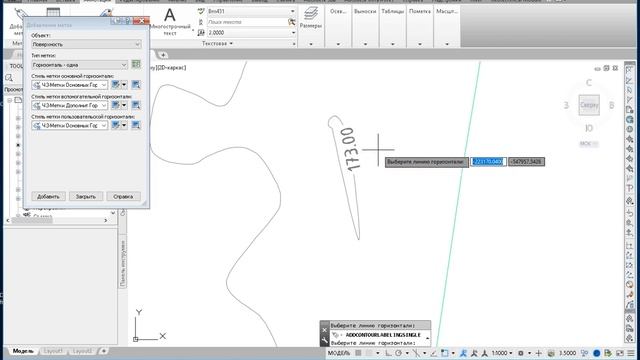Open the status bar customization menu icon
Screen dimensions: 640x360
click(x=632, y=353)
